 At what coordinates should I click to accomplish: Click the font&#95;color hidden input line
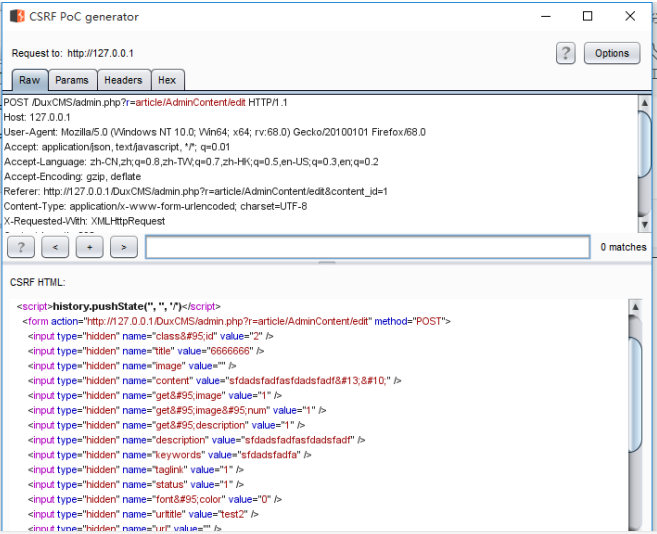[155, 499]
